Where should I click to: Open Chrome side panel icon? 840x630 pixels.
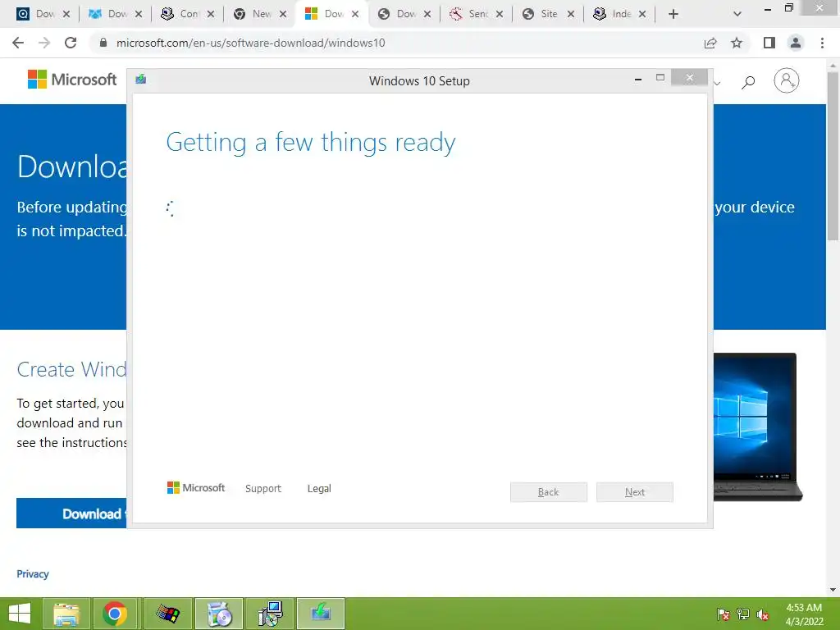(769, 43)
